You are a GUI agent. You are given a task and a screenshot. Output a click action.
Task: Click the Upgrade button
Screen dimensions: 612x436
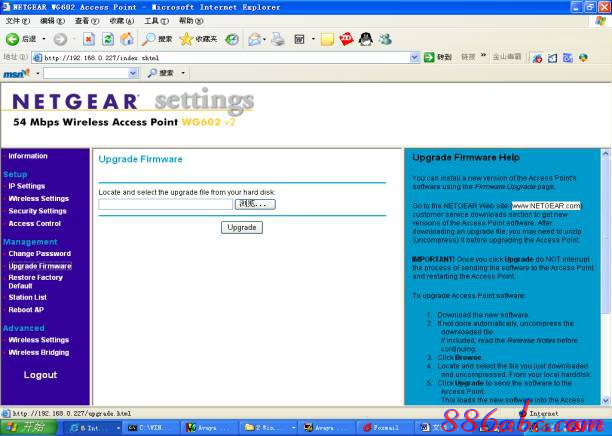242,227
